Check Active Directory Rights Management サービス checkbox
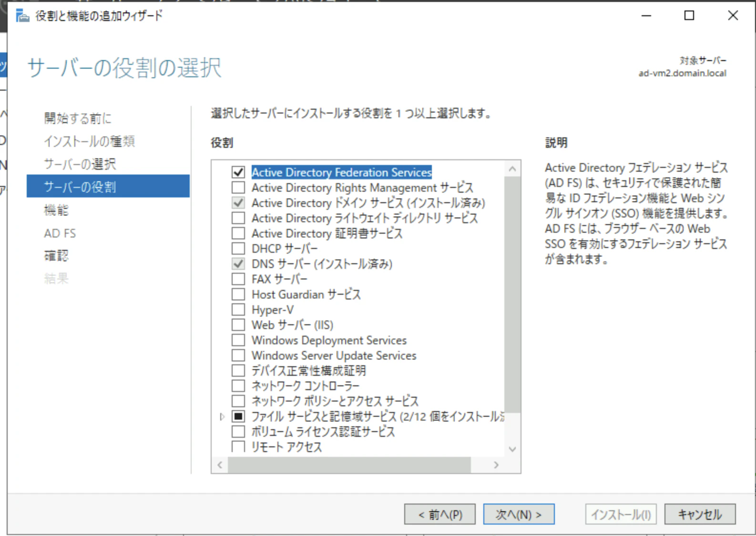756x536 pixels. (238, 187)
